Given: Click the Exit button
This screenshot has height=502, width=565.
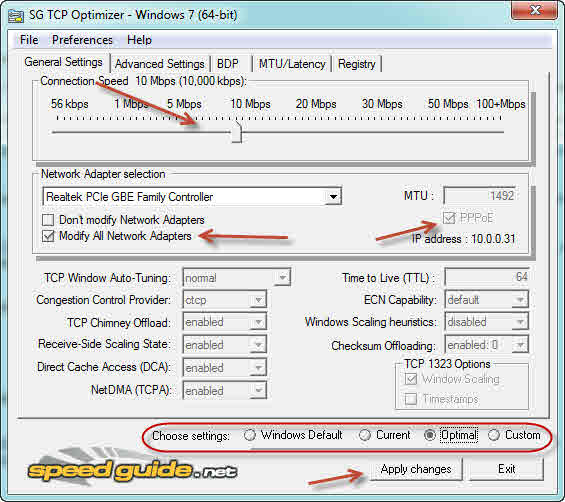Looking at the screenshot, I should pos(506,469).
